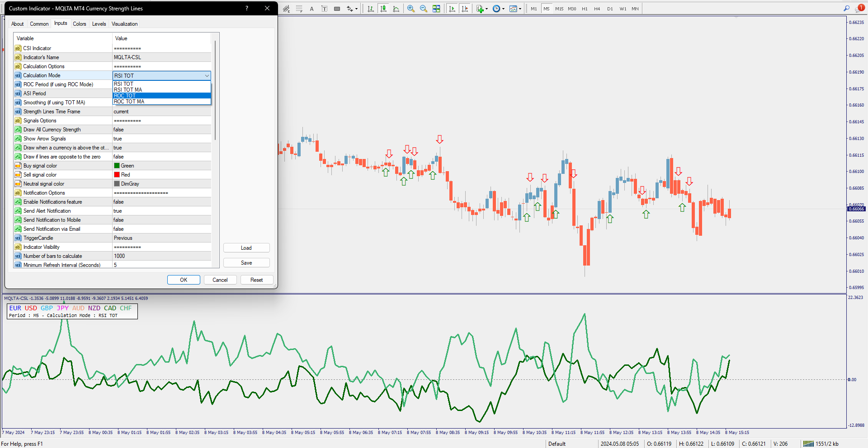Click the Periods clock icon

coord(496,9)
